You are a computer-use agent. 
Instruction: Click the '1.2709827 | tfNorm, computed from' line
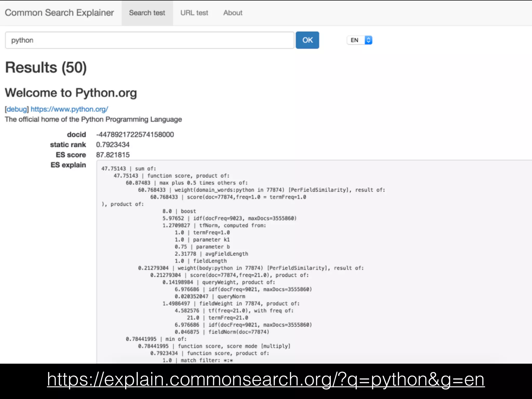(x=214, y=225)
